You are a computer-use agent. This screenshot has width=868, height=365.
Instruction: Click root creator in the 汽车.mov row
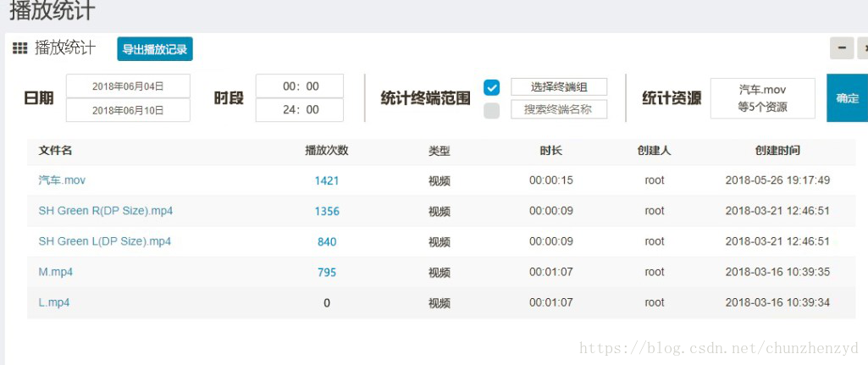click(654, 180)
